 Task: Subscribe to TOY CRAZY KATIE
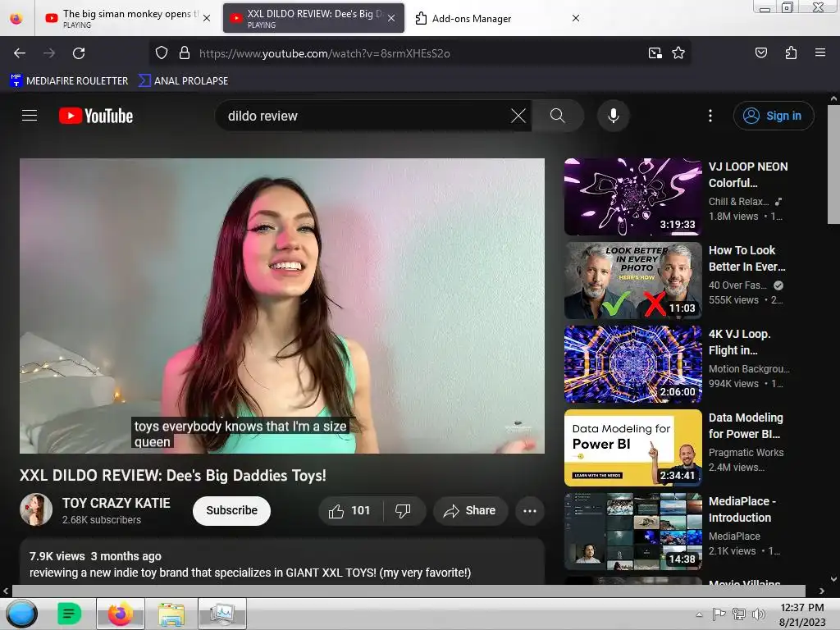tap(231, 510)
